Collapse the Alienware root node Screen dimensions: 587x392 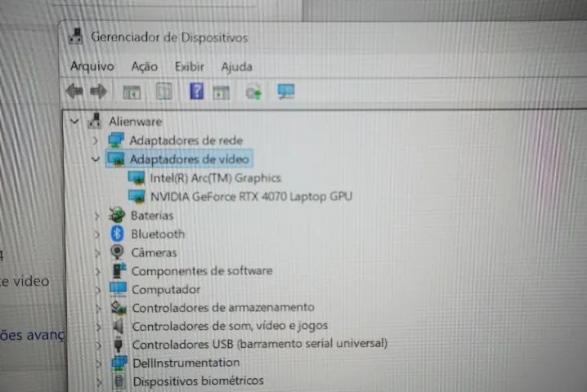click(x=74, y=121)
